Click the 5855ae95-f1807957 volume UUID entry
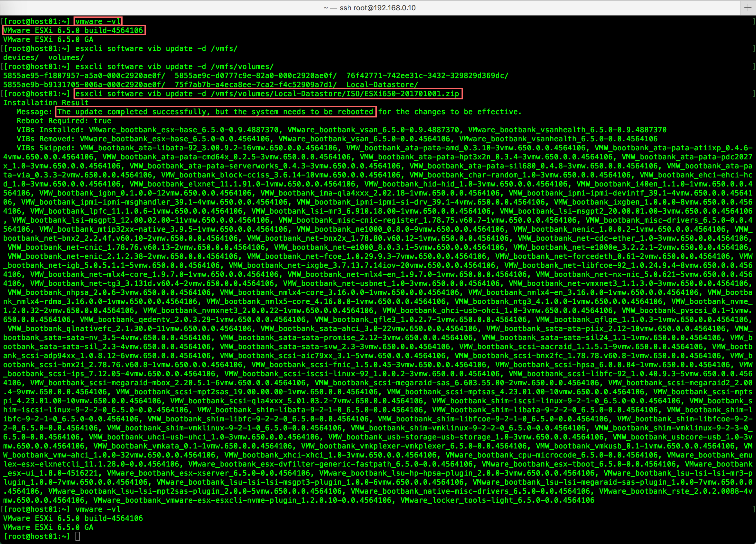This screenshot has height=544, width=756. tap(84, 76)
